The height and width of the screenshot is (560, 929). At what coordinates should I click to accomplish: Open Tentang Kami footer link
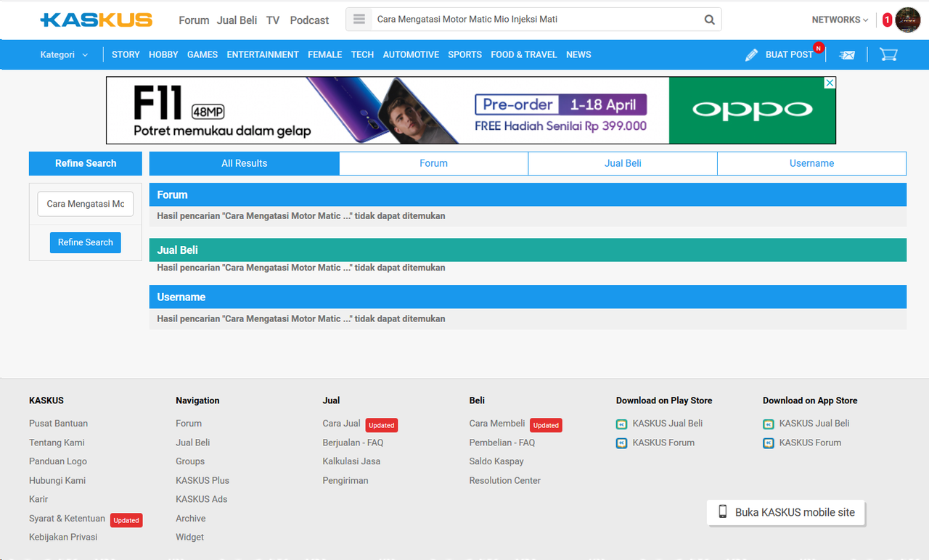tap(57, 442)
